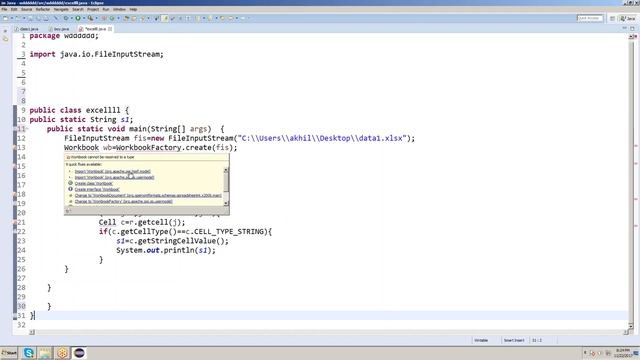Click the Create interface quick fix icon
This screenshot has width=640, height=360.
coord(70,189)
